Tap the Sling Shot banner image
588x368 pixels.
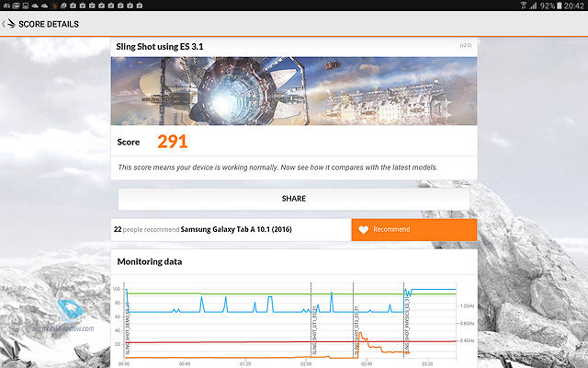point(293,90)
